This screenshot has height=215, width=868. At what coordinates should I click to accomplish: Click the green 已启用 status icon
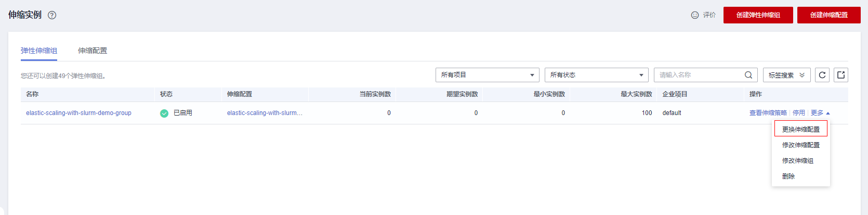164,113
